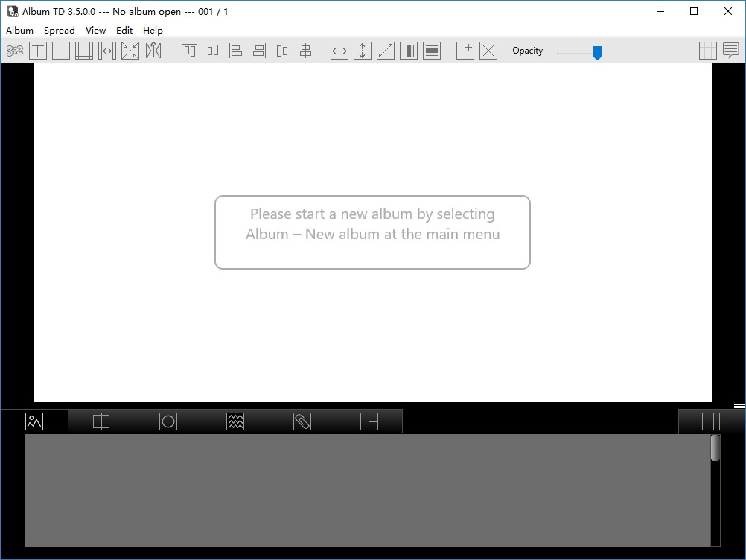Open the Spread menu

60,30
